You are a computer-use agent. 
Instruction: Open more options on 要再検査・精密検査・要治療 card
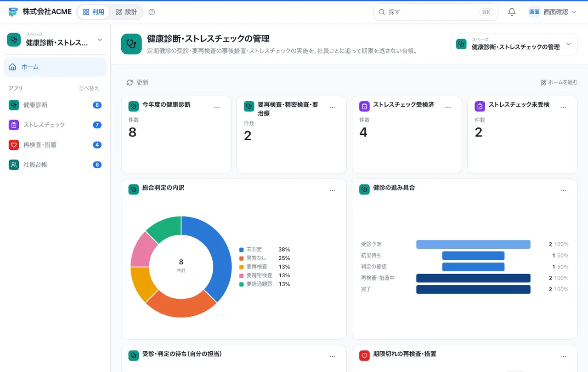(x=333, y=107)
